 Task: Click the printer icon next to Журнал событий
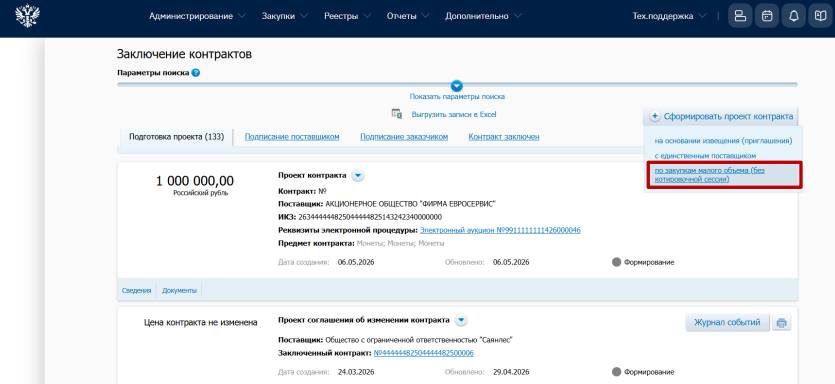[781, 323]
